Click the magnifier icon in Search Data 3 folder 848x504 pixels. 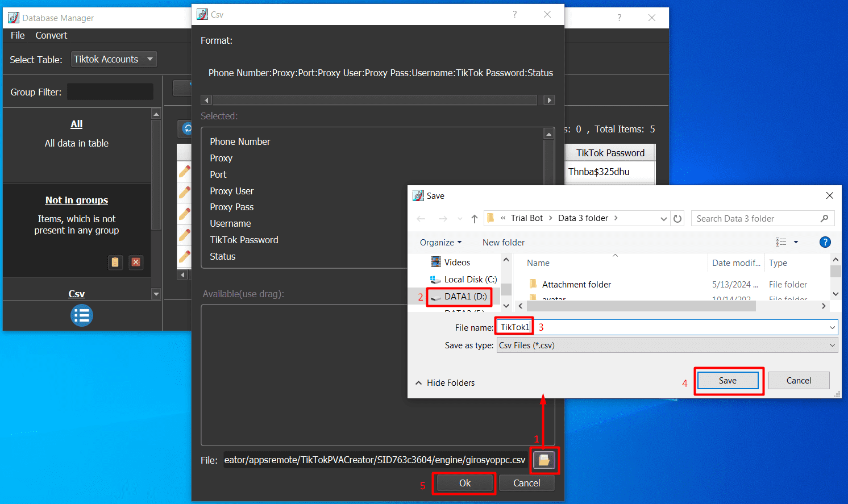click(824, 219)
